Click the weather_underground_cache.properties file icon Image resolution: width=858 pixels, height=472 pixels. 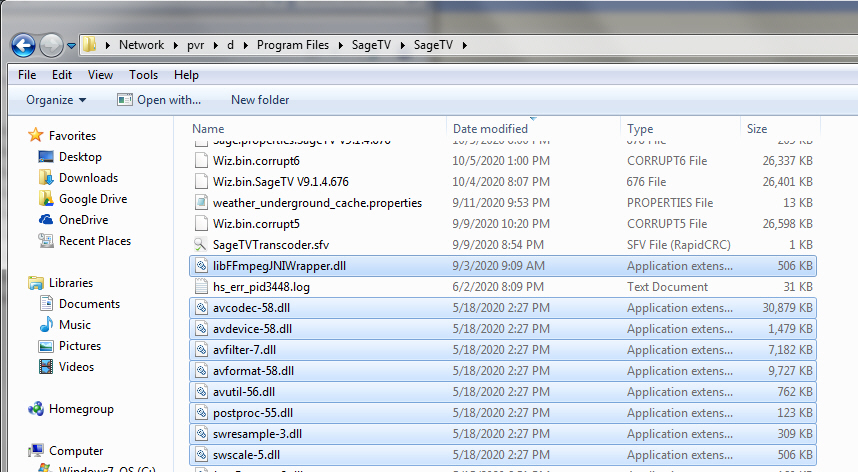(201, 203)
